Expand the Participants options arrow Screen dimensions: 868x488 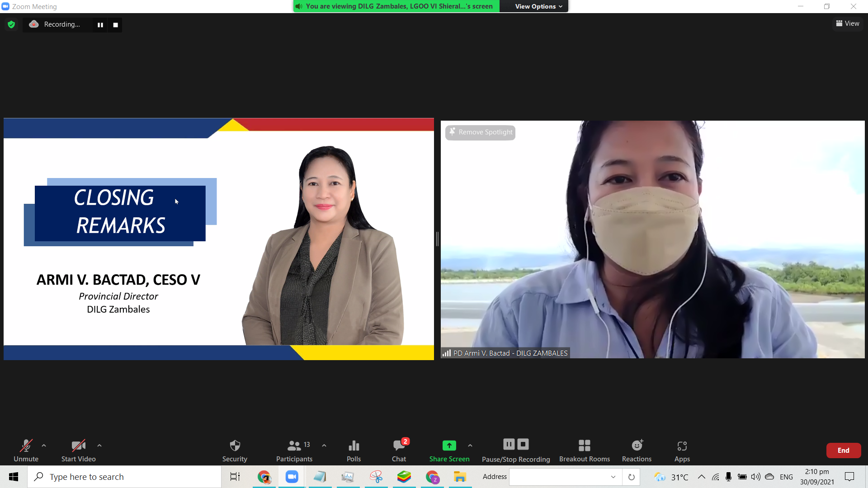click(324, 446)
